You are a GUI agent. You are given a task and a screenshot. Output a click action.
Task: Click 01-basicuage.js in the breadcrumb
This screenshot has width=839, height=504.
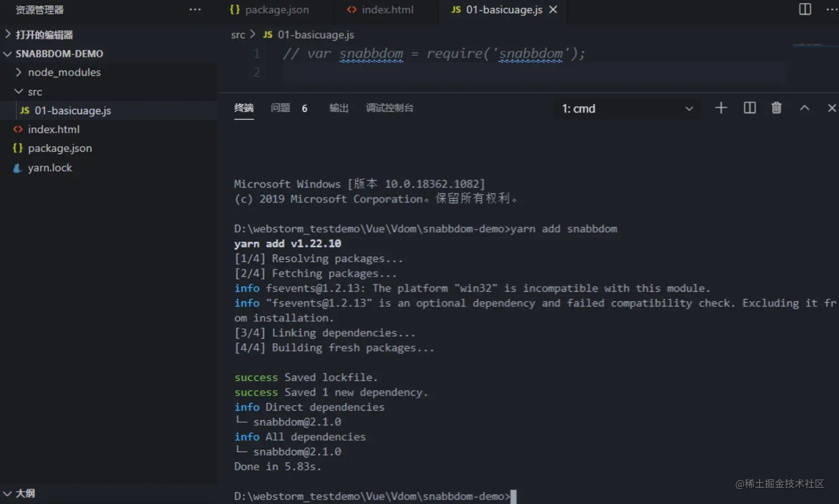pos(316,34)
